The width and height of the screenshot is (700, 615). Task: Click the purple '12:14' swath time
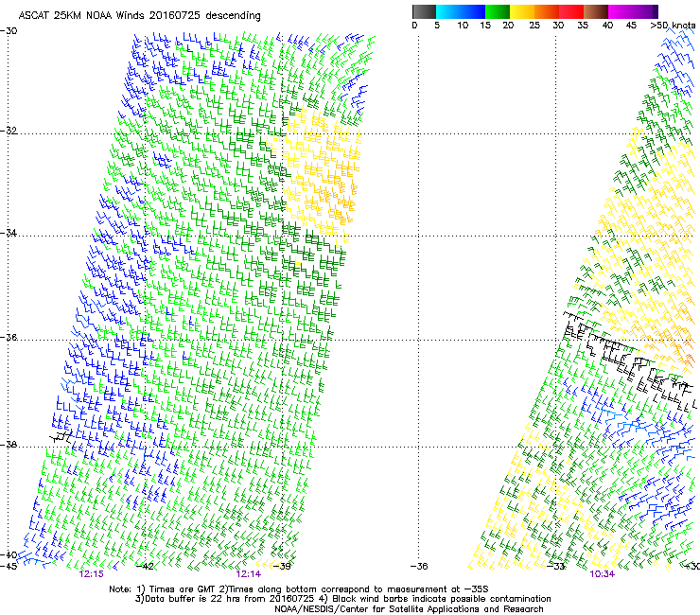249,574
